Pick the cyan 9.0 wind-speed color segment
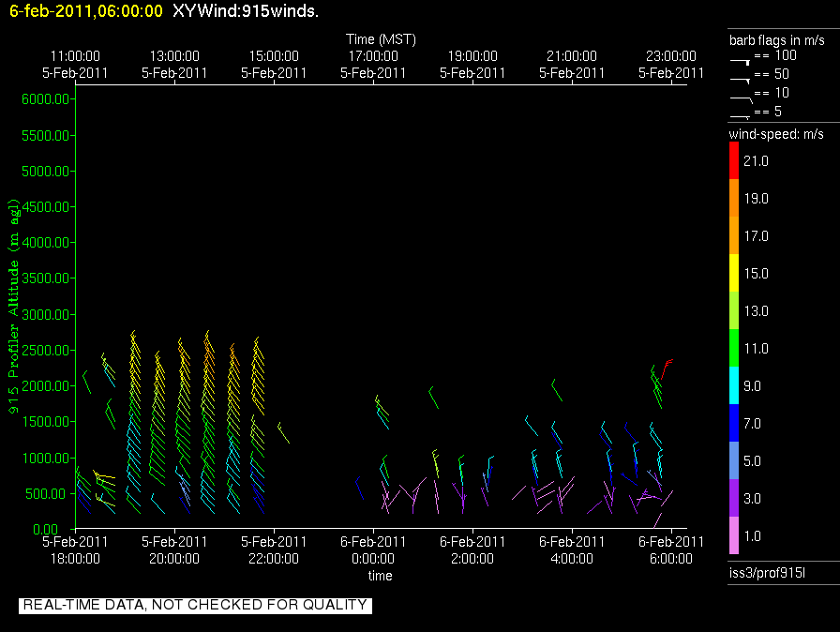The image size is (840, 632). 734,386
